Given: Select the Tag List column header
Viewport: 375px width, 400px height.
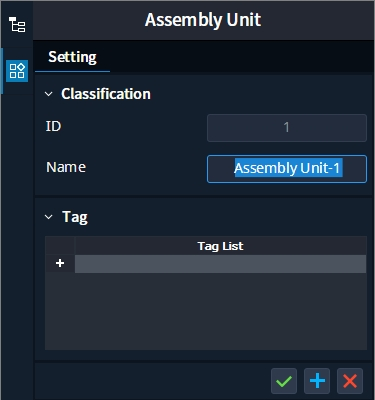Looking at the screenshot, I should [x=220, y=246].
